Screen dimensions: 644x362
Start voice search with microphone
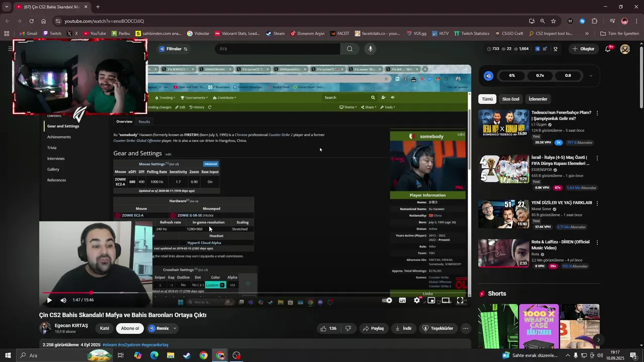pos(371,49)
